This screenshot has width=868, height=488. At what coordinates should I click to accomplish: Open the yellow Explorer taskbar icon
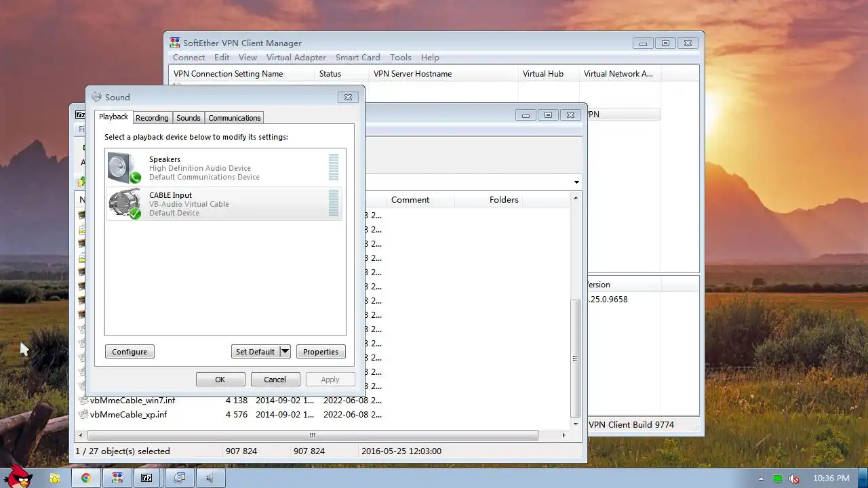[54, 478]
